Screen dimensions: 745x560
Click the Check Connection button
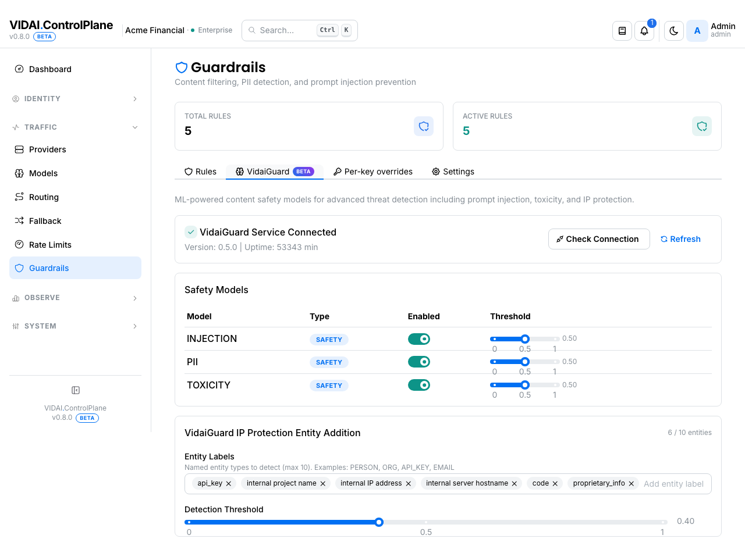tap(599, 239)
